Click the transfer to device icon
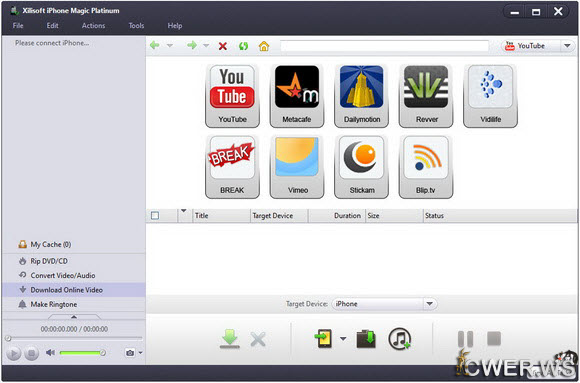The width and height of the screenshot is (580, 383). 323,339
